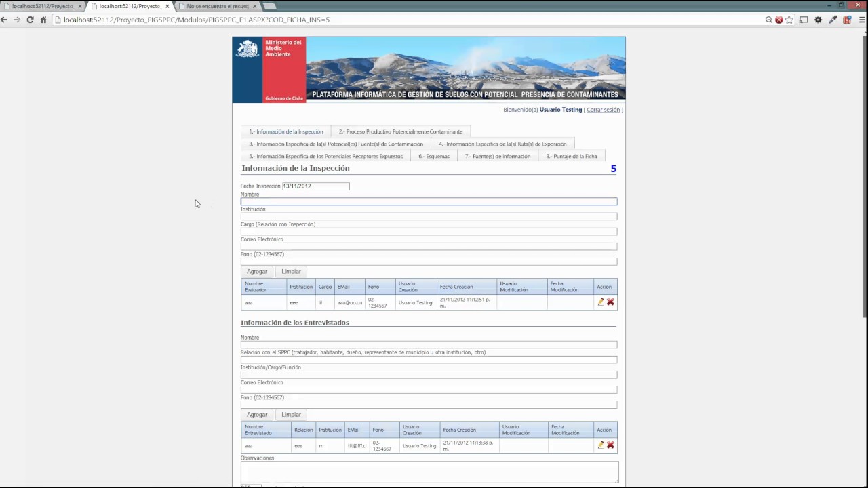Open tab 5.- Potenciales Receptores Expuestos

[325, 156]
